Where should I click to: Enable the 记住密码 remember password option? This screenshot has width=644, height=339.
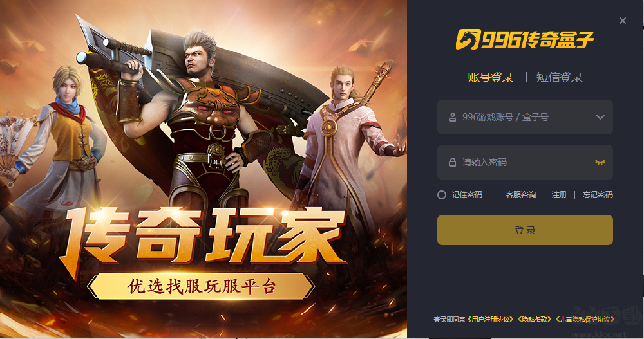pyautogui.click(x=442, y=195)
